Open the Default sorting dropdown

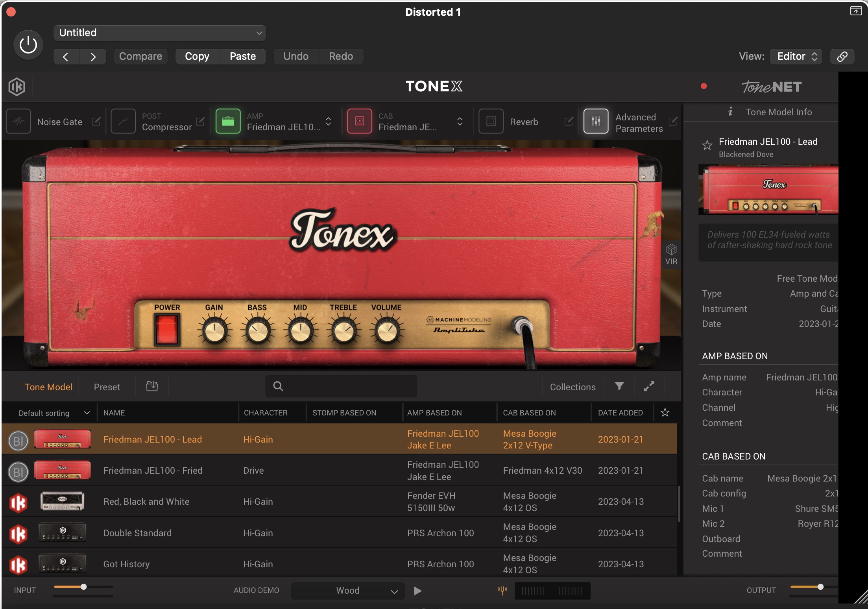[54, 413]
